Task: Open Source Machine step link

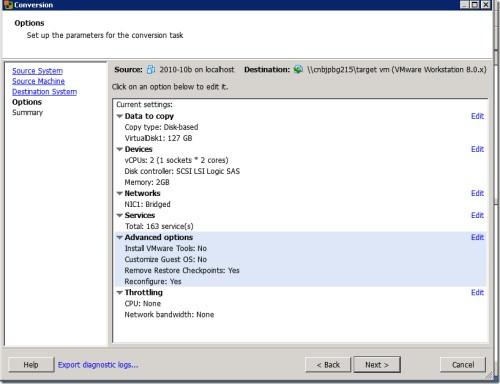Action: pos(38,81)
